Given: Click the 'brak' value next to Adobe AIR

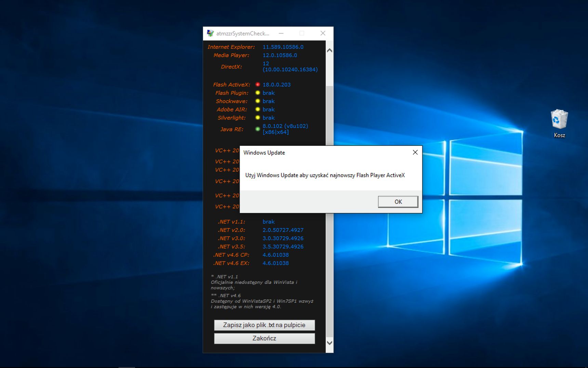Looking at the screenshot, I should coord(268,109).
